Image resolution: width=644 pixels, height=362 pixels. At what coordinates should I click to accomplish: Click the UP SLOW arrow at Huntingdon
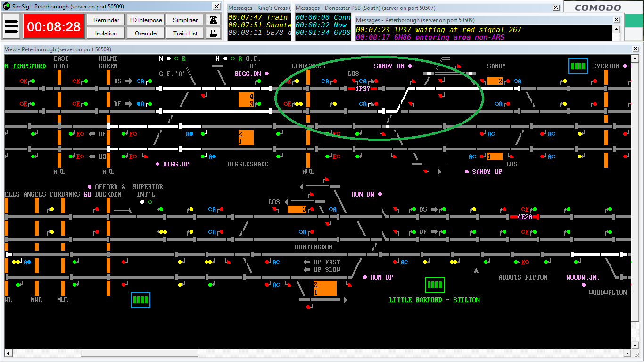(x=306, y=270)
